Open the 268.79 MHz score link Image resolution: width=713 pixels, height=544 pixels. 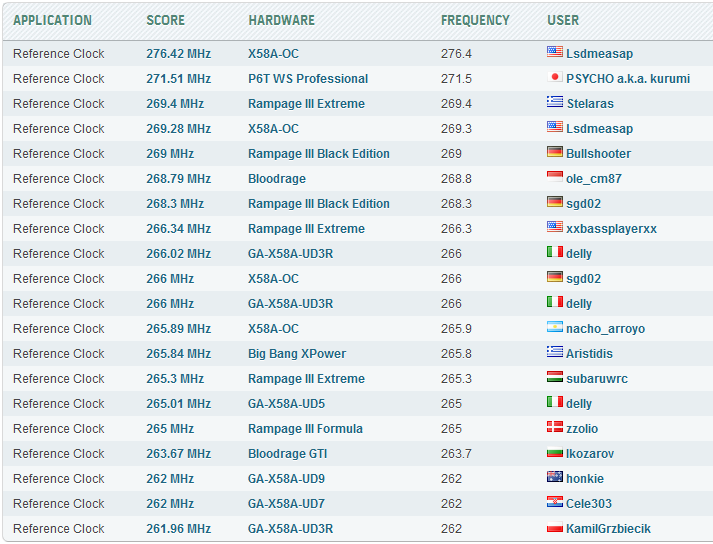(179, 179)
